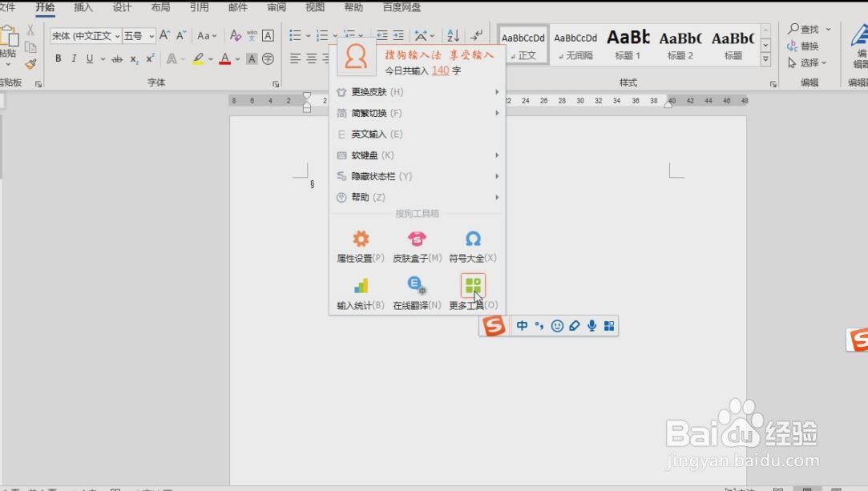The image size is (868, 491).
Task: Clear all formatting icon
Action: [x=236, y=35]
